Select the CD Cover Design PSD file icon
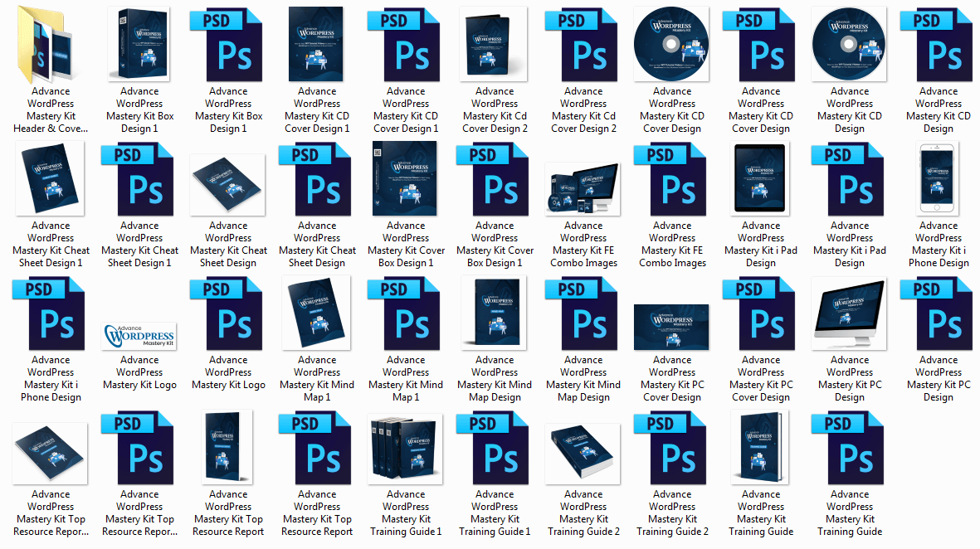This screenshot has width=980, height=549. coord(758,45)
